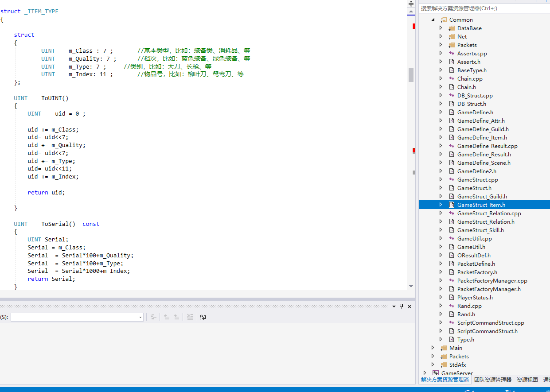Click the GameServer project icon
Viewport: 550px width, 392px height.
pyautogui.click(x=436, y=373)
